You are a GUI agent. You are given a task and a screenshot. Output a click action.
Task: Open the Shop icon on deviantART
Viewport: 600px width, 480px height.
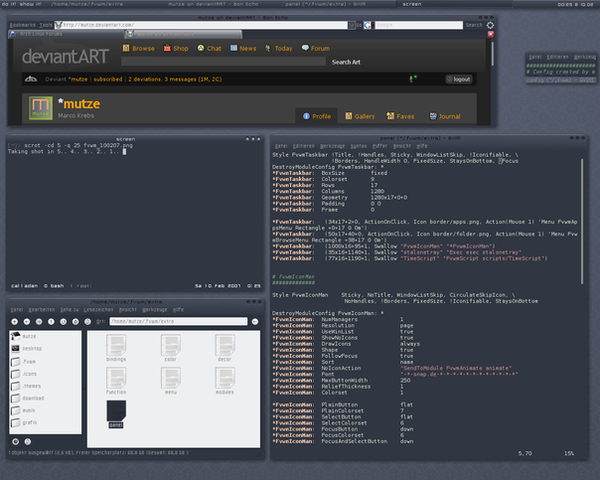[167, 48]
